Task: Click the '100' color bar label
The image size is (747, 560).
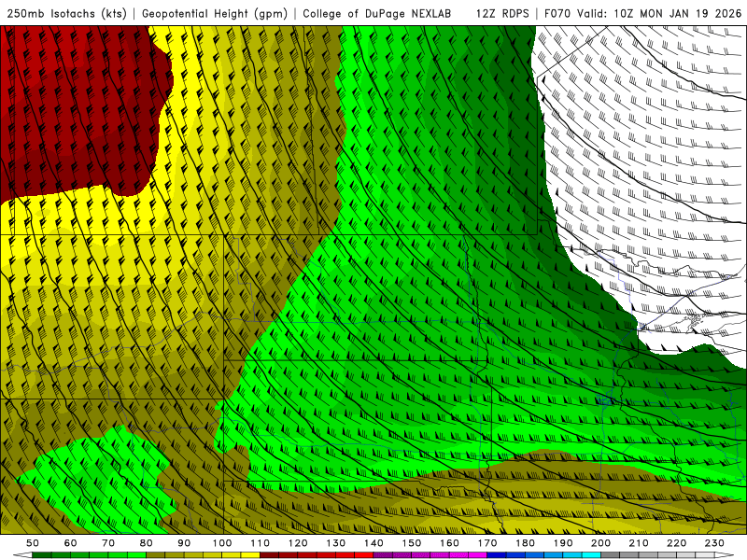Action: (222, 543)
